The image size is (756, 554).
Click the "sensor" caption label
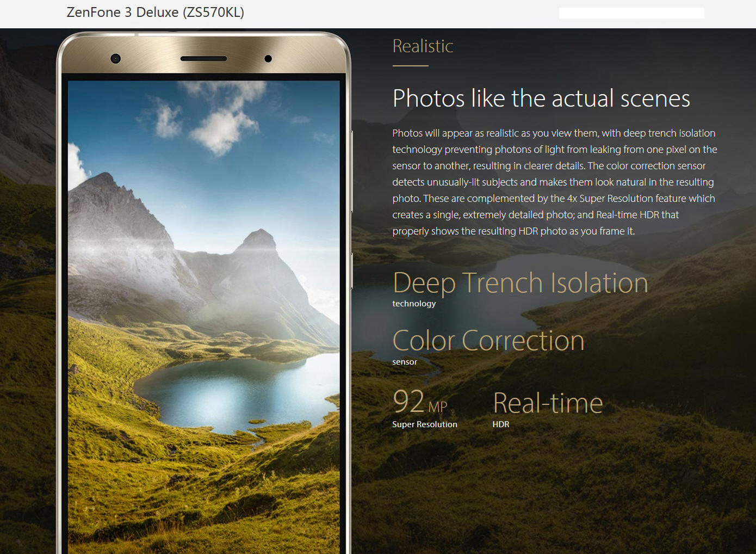(x=405, y=362)
